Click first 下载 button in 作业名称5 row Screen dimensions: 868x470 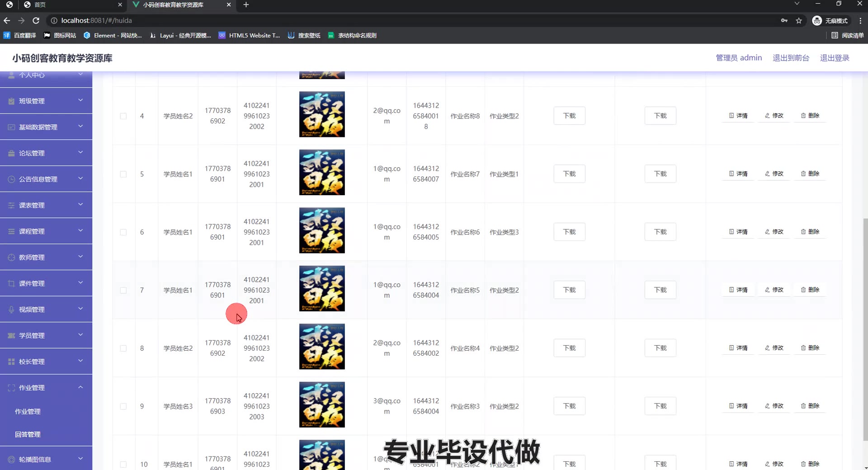(x=569, y=290)
